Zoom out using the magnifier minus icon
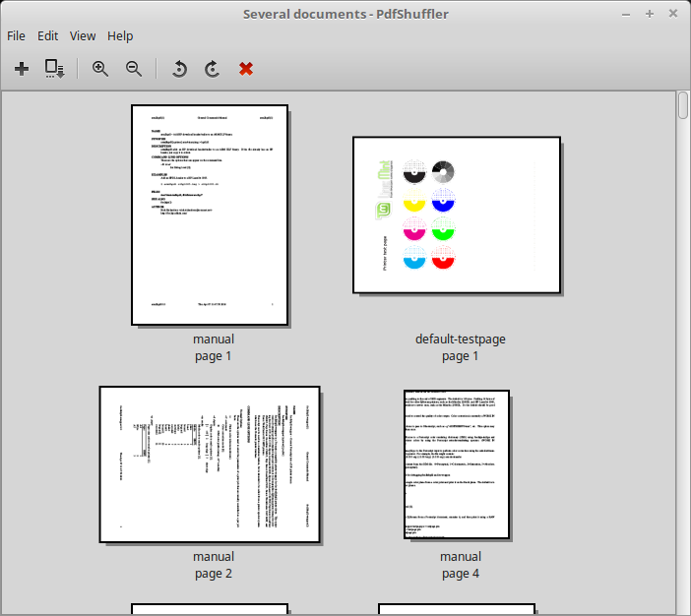Image resolution: width=691 pixels, height=616 pixels. point(134,69)
